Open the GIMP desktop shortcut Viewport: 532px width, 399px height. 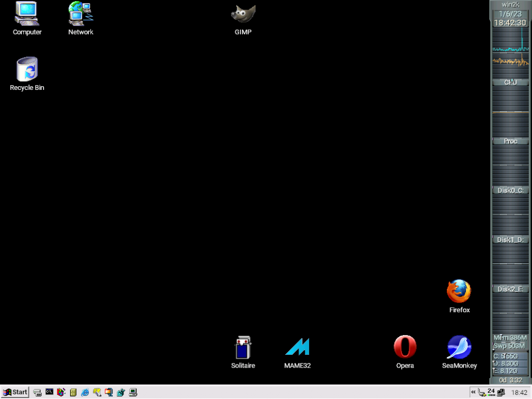coord(243,15)
